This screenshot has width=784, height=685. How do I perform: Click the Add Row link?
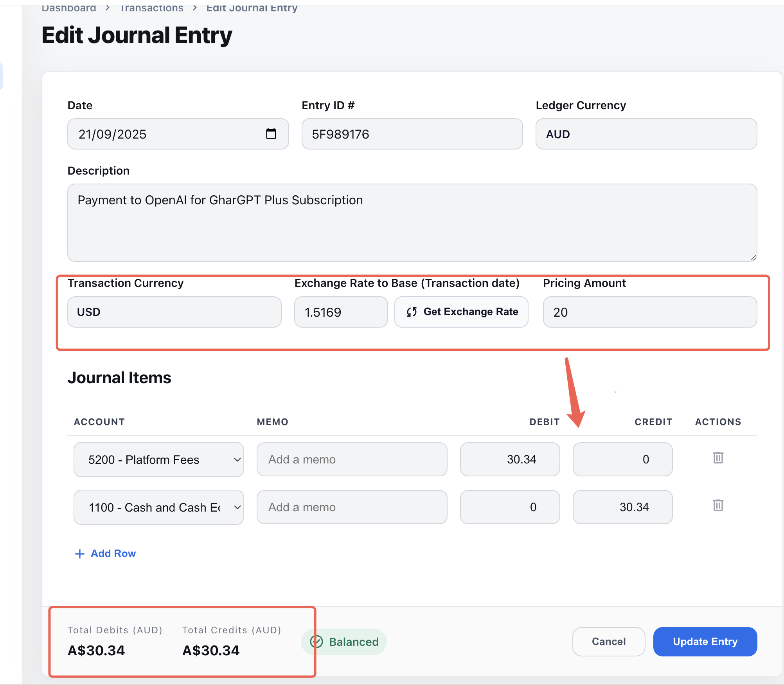click(113, 553)
